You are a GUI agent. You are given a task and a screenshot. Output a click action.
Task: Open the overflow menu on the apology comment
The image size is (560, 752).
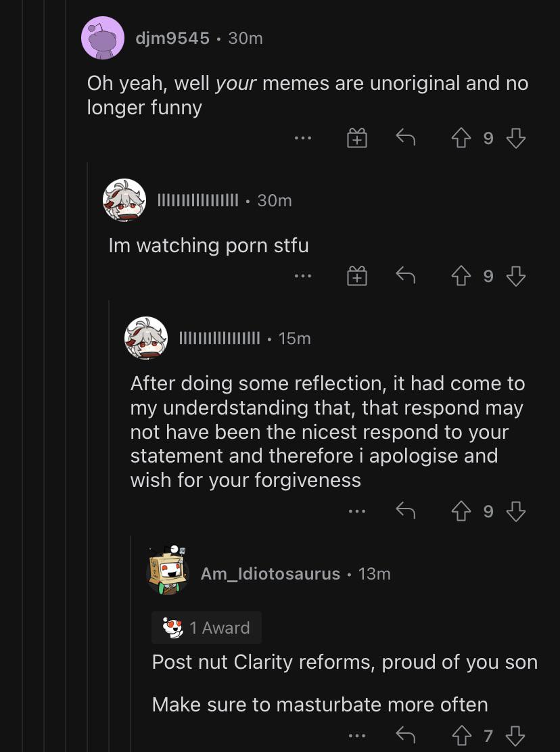coord(356,511)
